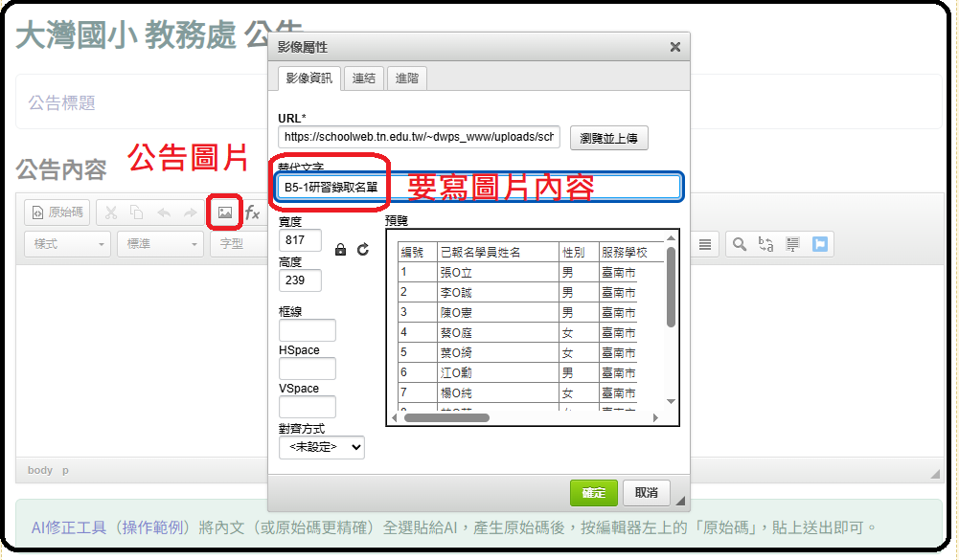
Task: Expand the 樣式 styles dropdown
Action: (x=66, y=244)
